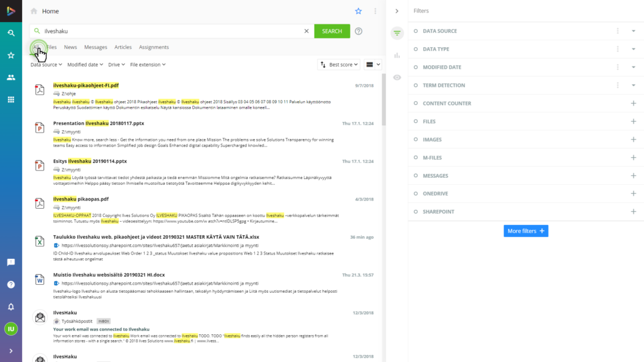Open the Modified date dropdown filter

[x=85, y=65]
